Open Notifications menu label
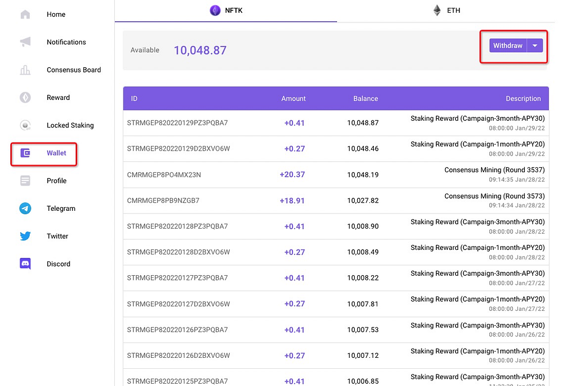The width and height of the screenshot is (588, 386). pos(67,42)
